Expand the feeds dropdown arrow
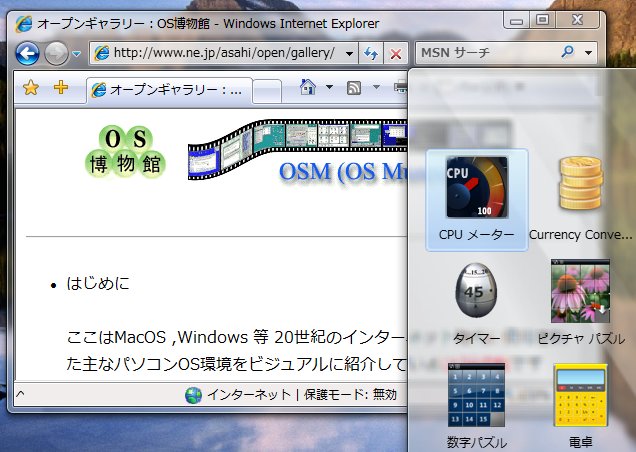 376,87
